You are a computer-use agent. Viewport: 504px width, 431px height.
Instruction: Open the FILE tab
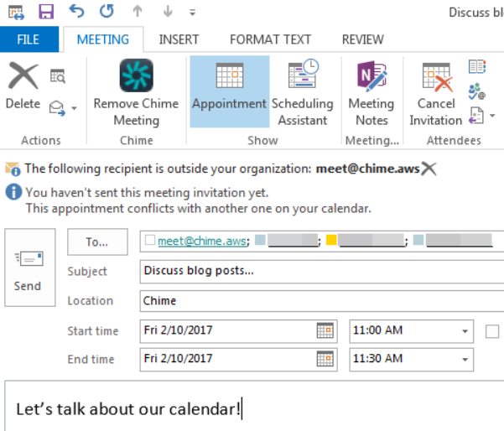coord(29,39)
